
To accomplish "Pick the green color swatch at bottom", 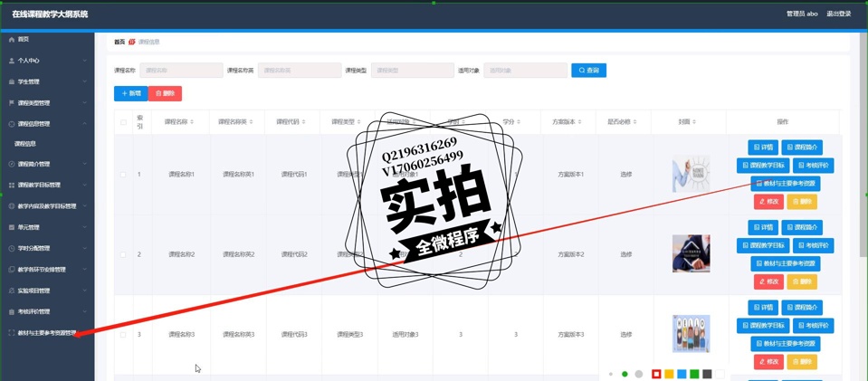I will point(694,374).
